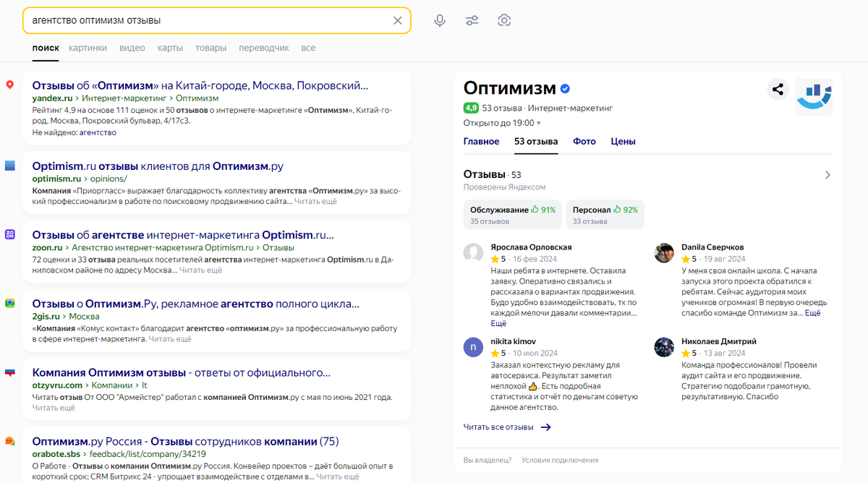Click the date 10 июл 2024
The image size is (868, 483).
point(535,354)
